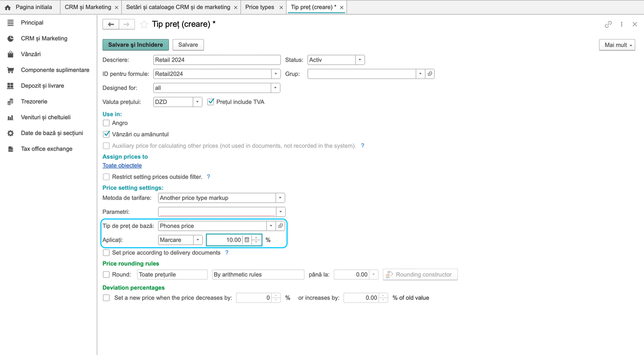644x355 pixels.
Task: Open the Tip de preț de bază record icon
Action: [x=281, y=226]
